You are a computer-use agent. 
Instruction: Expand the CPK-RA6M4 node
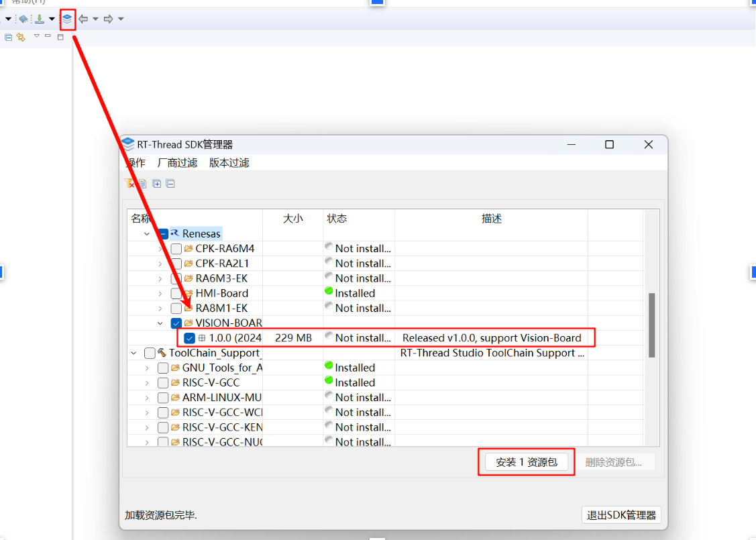[160, 249]
